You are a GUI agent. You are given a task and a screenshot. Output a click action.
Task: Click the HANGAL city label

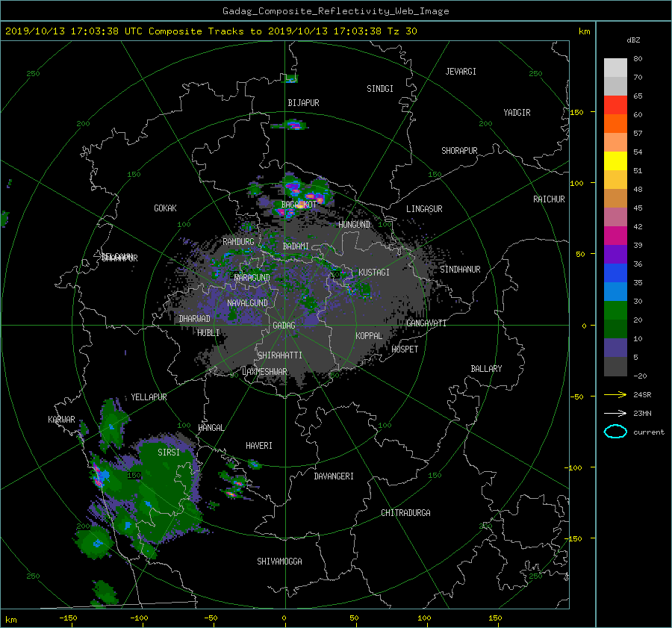211,428
